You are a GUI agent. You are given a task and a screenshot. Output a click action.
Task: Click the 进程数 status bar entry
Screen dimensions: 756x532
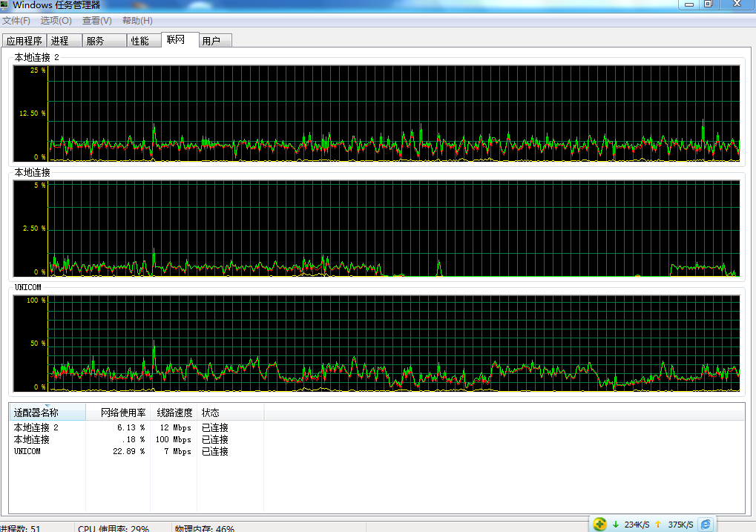coord(20,528)
